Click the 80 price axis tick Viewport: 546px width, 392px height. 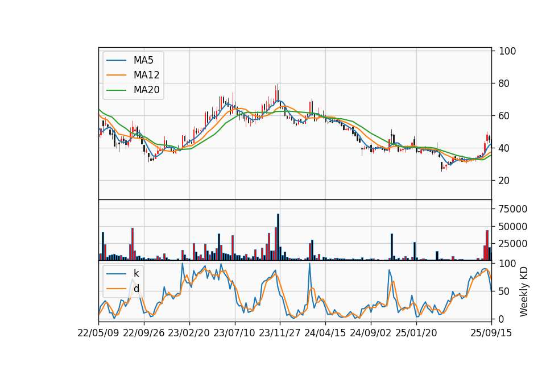click(x=504, y=84)
